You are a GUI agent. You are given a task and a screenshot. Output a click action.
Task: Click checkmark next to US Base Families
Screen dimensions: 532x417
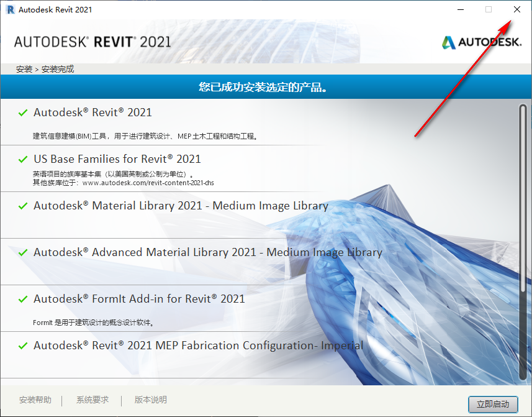point(23,160)
